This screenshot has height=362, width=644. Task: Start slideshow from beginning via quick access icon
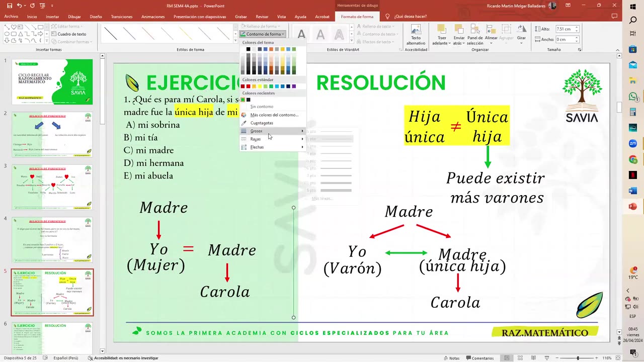point(42,6)
